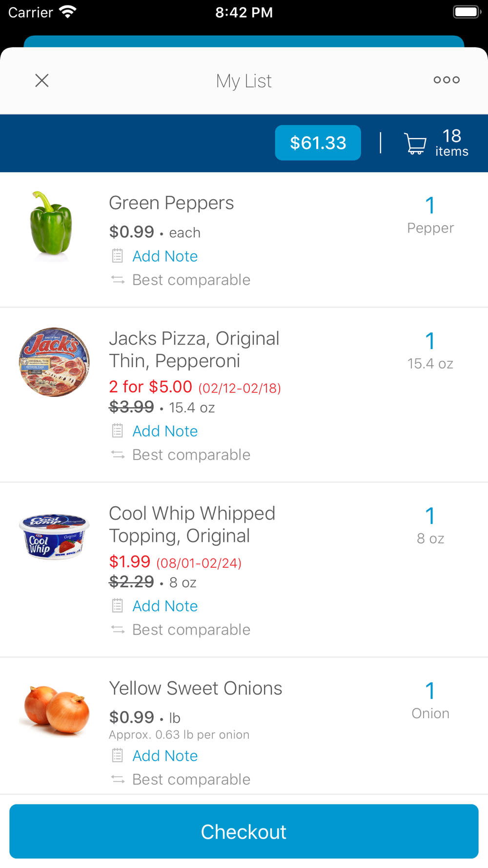Open Best comparable for Cool Whip

(x=191, y=630)
